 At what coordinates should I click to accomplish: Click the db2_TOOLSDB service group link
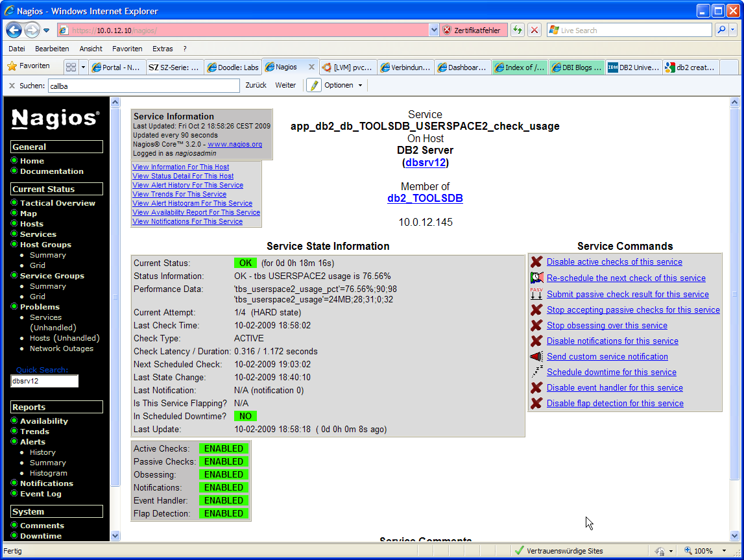(x=425, y=199)
